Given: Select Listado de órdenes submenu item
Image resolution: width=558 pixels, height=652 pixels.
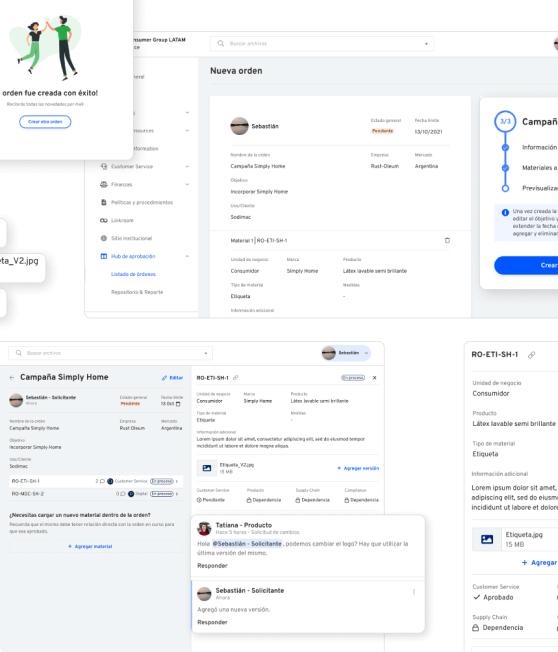Looking at the screenshot, I should [133, 274].
